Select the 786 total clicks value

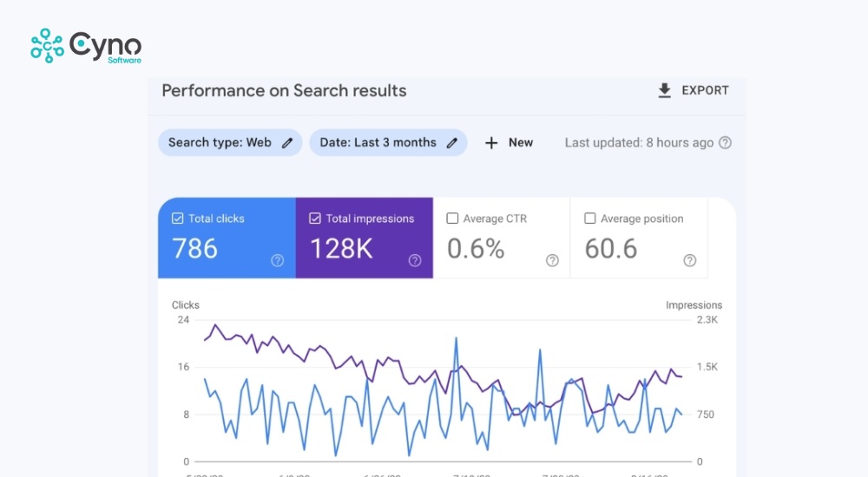(194, 249)
